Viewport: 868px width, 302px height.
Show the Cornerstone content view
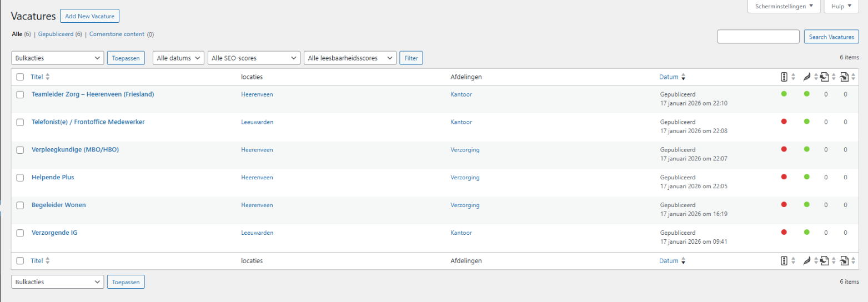pyautogui.click(x=117, y=34)
